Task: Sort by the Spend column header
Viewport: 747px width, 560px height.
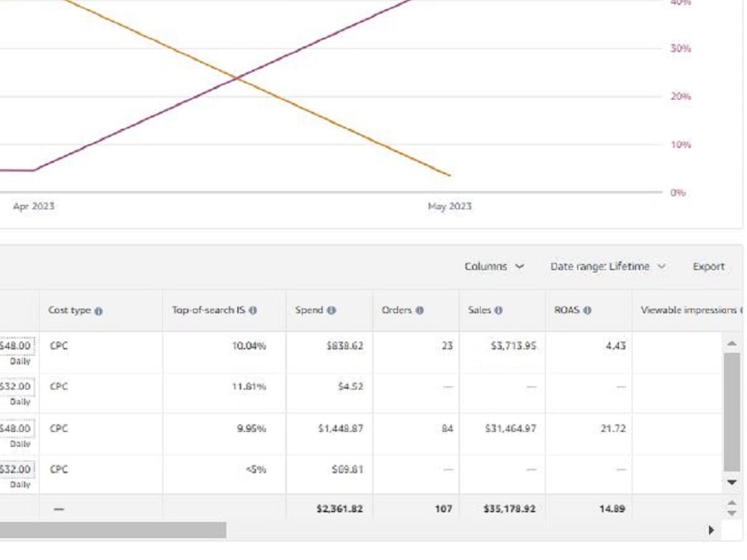Action: pyautogui.click(x=309, y=311)
